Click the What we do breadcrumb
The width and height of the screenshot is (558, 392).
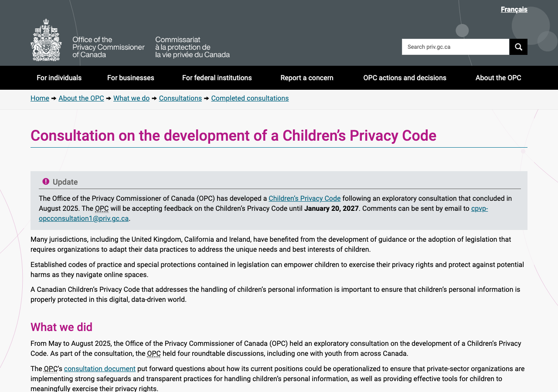(x=131, y=98)
